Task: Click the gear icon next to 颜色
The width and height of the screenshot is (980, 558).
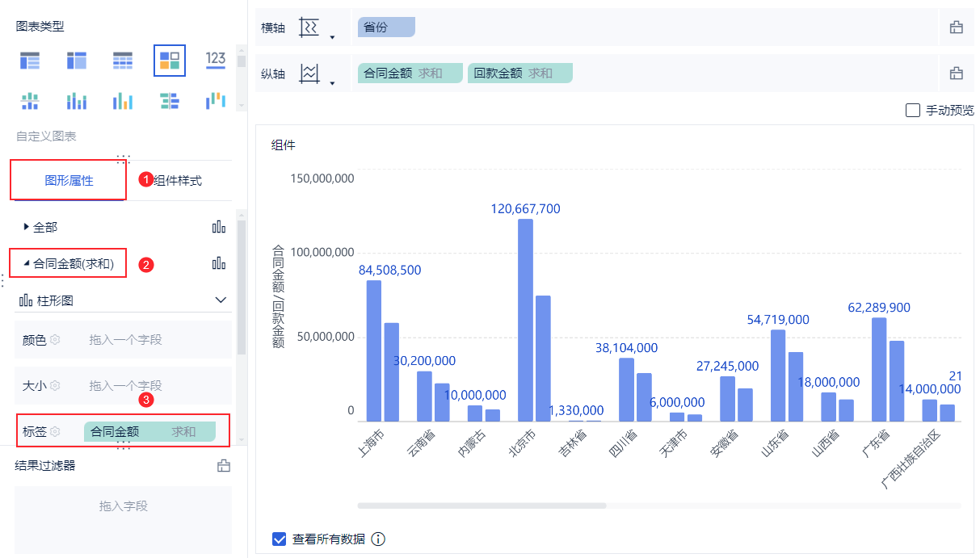Action: [x=55, y=340]
